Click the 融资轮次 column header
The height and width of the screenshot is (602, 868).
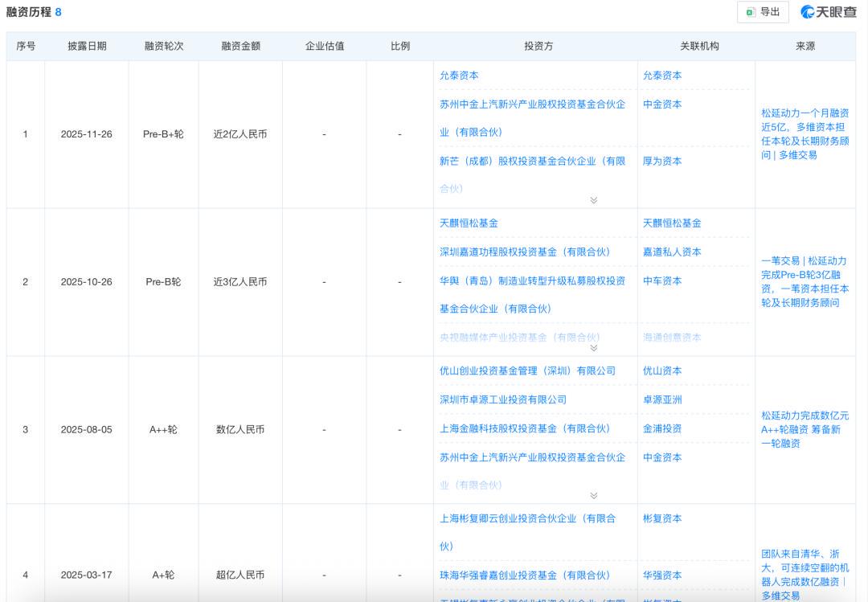[x=164, y=47]
